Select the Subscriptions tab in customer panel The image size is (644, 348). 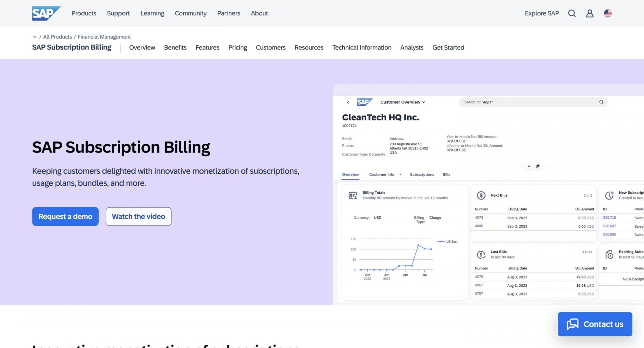click(x=422, y=174)
